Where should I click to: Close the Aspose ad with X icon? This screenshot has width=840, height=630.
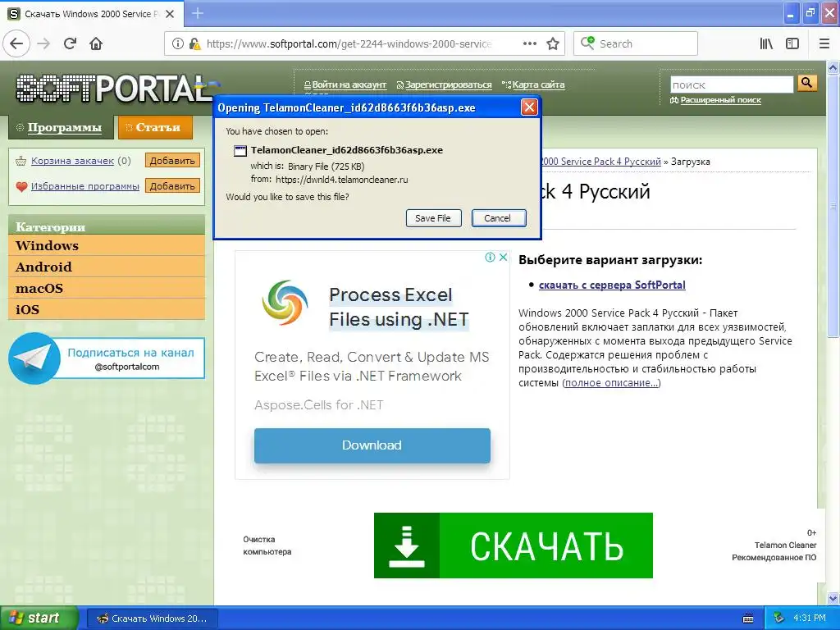pos(503,257)
